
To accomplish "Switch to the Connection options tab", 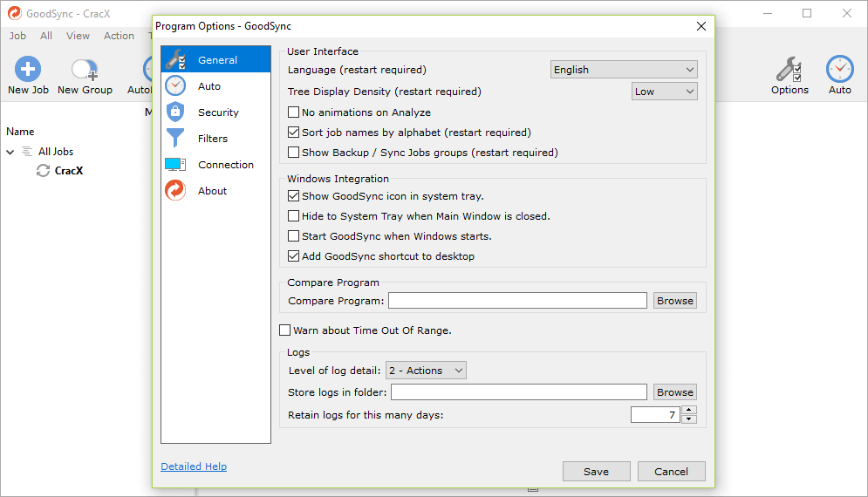I will (215, 165).
